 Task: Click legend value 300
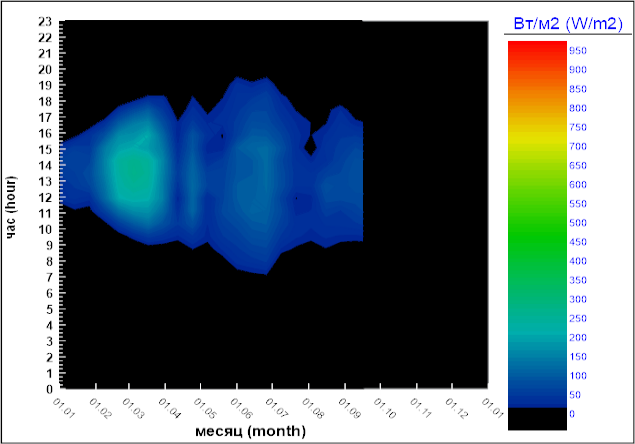[578, 299]
